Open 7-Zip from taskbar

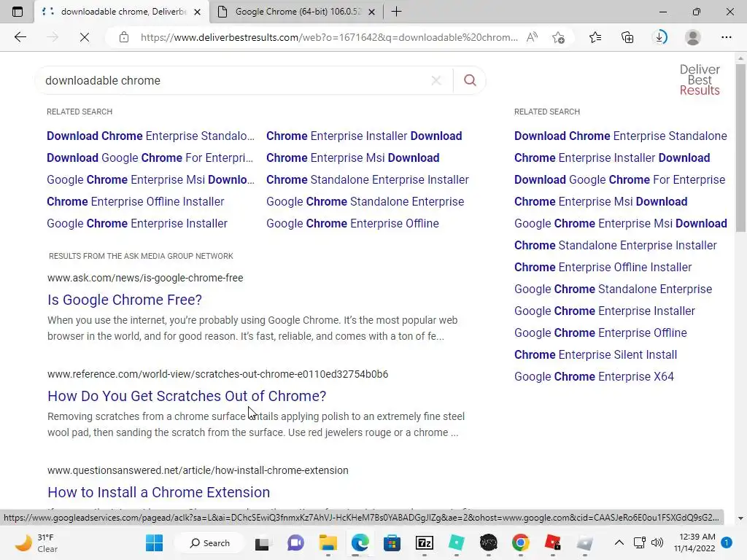click(x=425, y=542)
